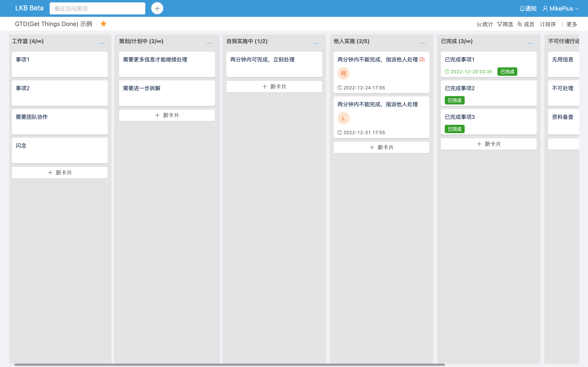Toggle the orange favorite star

(103, 24)
